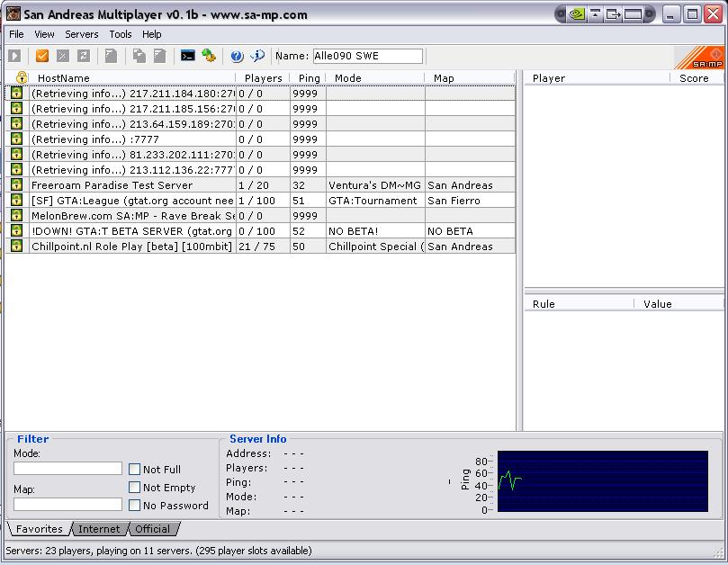Click the '21 / 75' players cell

[264, 246]
